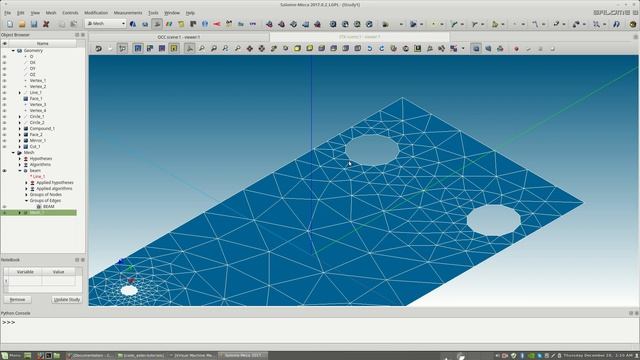Screen dimensions: 640x360
Task: Open the Modification menu
Action: [96, 13]
